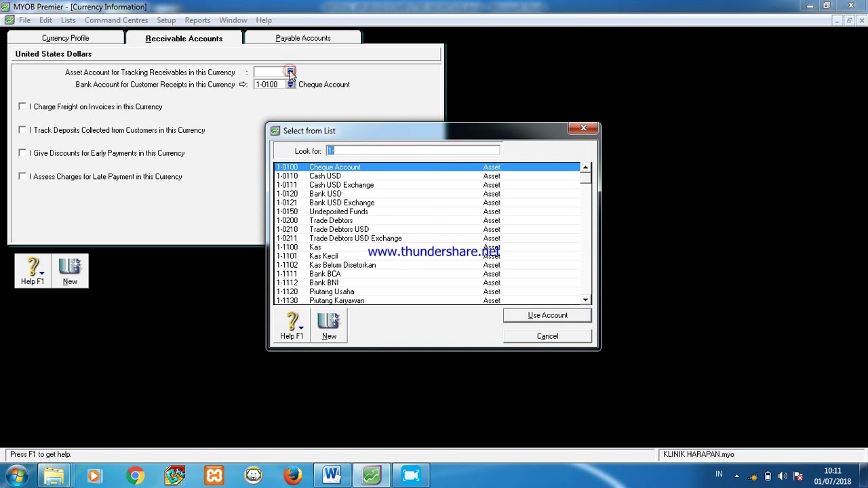Click Help F1 icon in Select from List dialog
Screen dimensions: 868x488
pos(292,325)
